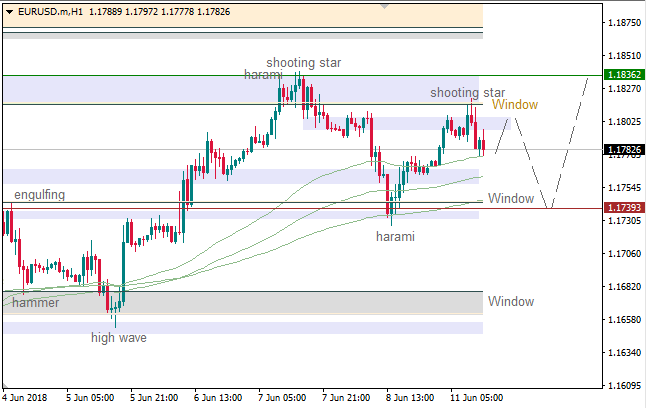Click the triangle icon before EURUSD.m,H1 title
The width and height of the screenshot is (646, 408).
tap(7, 11)
